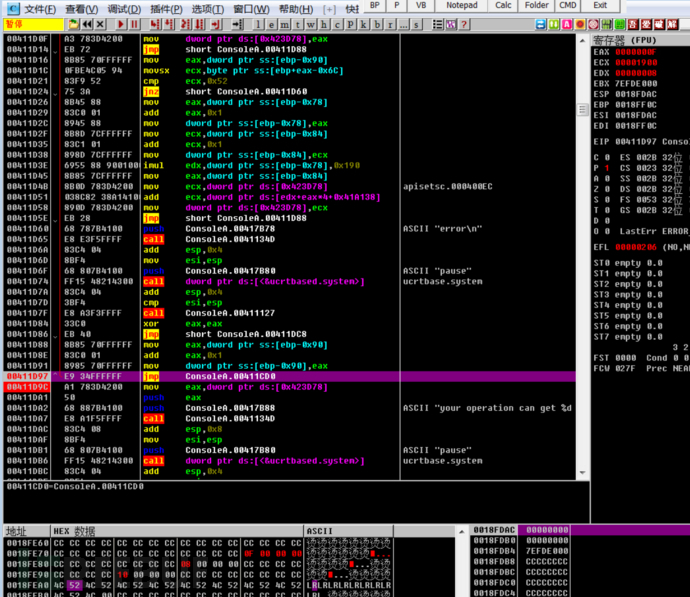Expand the 插件(P) Plugins menu
Viewport: 690px width, 597px height.
tap(166, 8)
